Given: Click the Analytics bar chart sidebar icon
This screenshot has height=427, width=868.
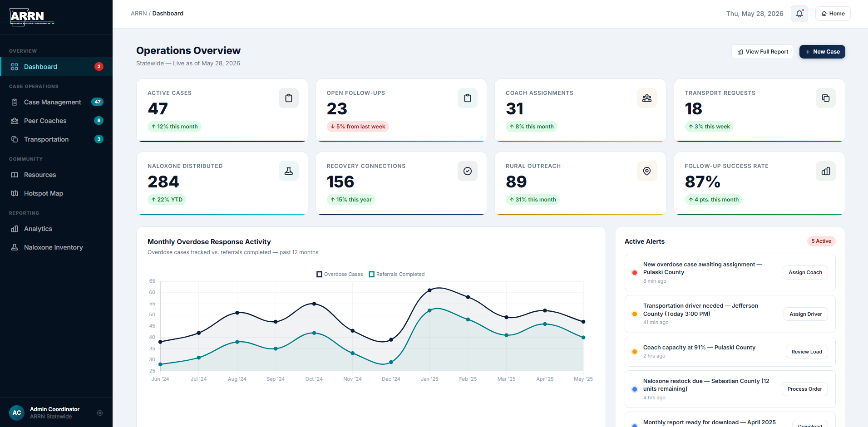Looking at the screenshot, I should pyautogui.click(x=15, y=229).
